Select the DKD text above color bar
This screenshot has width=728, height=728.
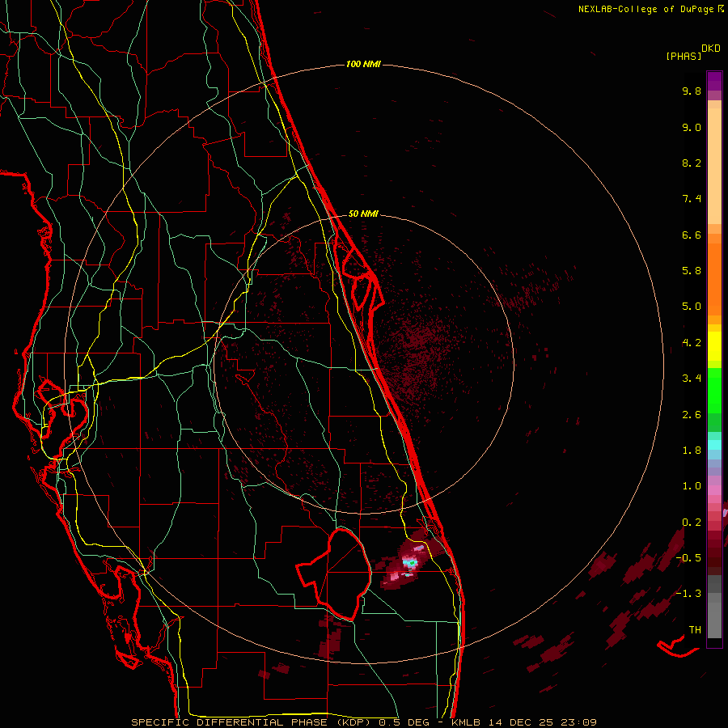(711, 49)
